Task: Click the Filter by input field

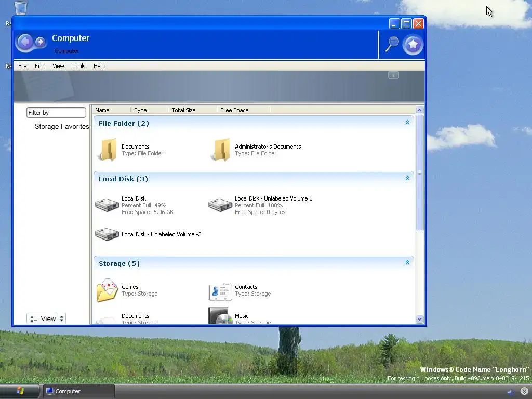Action: pyautogui.click(x=56, y=113)
